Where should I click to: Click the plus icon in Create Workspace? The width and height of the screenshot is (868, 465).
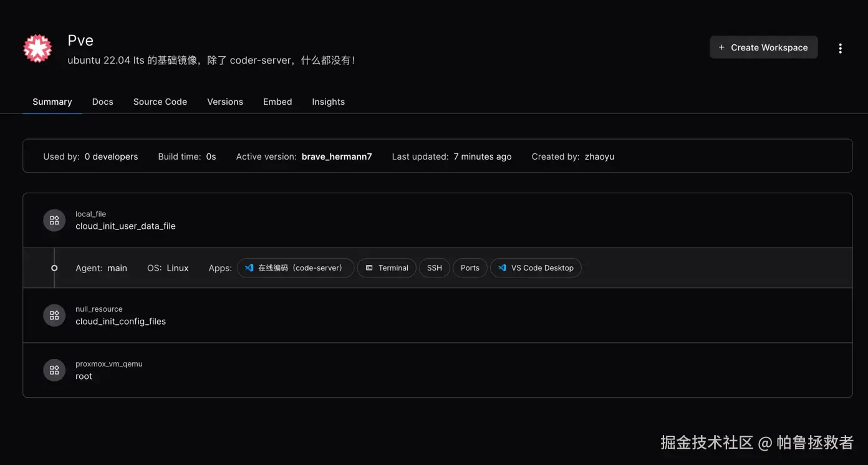(721, 47)
